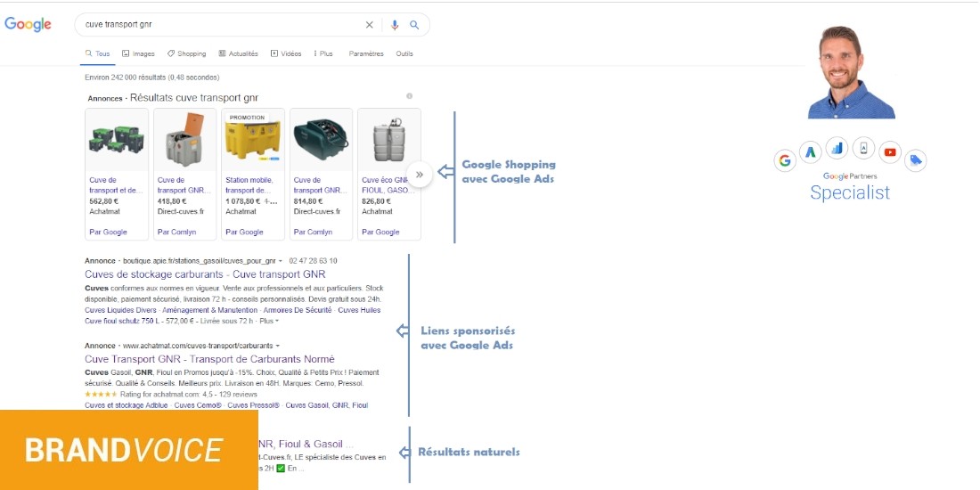
Task: Click 'Par Comlyn' under the 814,80 € product
Action: click(313, 232)
